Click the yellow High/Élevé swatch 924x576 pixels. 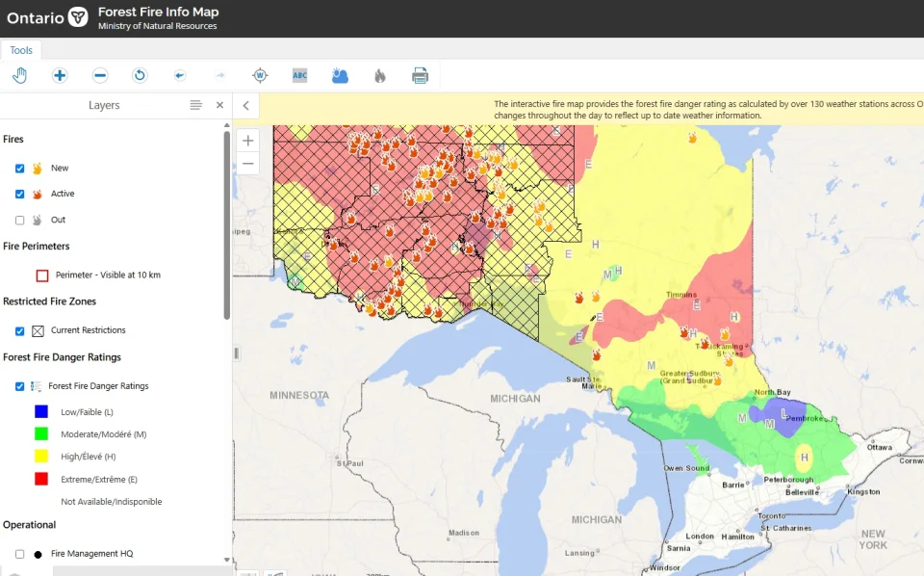[41, 457]
